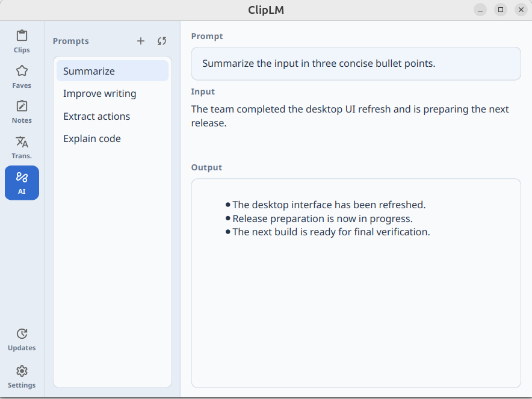Add a new prompt with plus icon

click(x=141, y=41)
